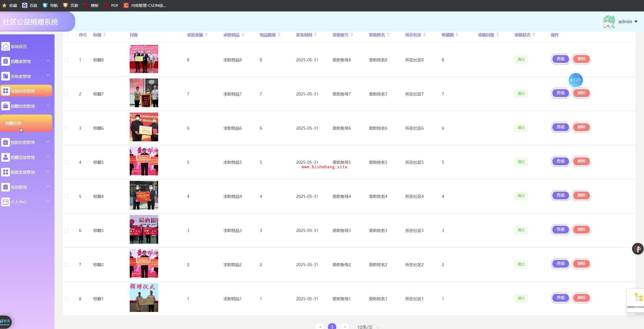This screenshot has height=329, width=644.
Task: Collapse the 捐赠信息管理 menu chevron
Action: [48, 106]
